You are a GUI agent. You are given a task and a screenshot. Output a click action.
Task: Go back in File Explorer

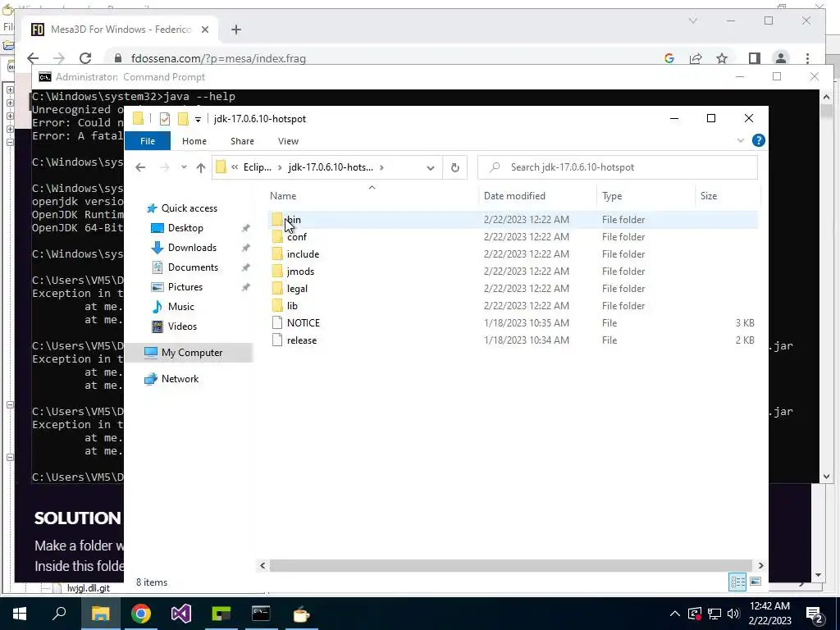point(140,167)
